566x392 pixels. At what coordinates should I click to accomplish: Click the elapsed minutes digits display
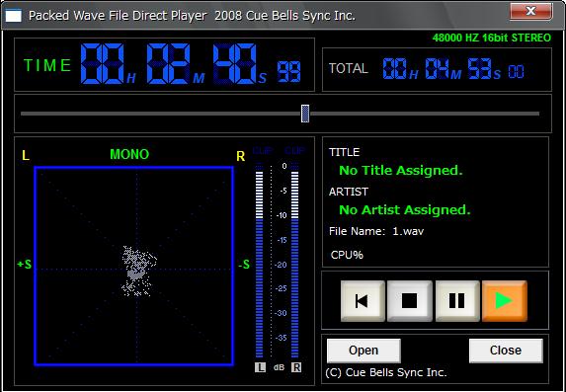point(168,63)
